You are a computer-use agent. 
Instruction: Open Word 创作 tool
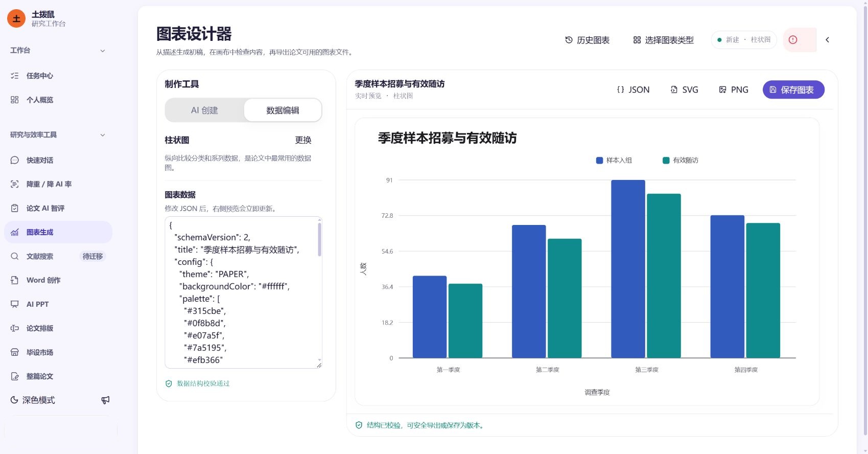[58, 280]
